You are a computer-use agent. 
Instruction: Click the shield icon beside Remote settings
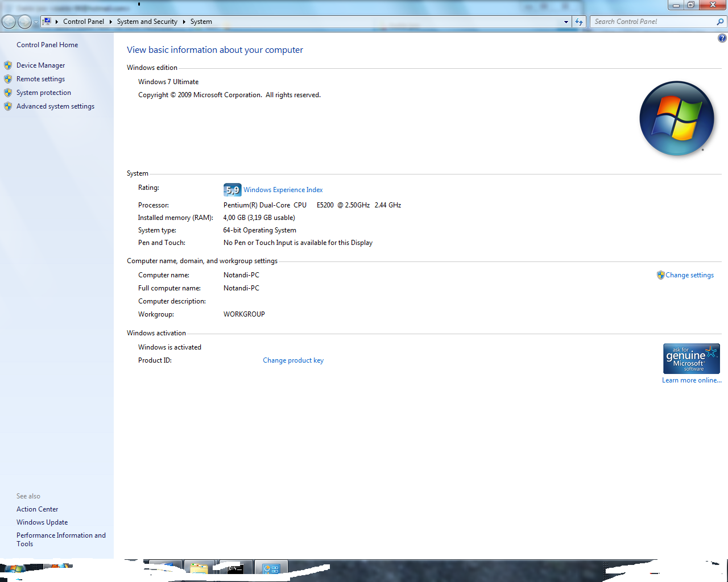pos(8,79)
